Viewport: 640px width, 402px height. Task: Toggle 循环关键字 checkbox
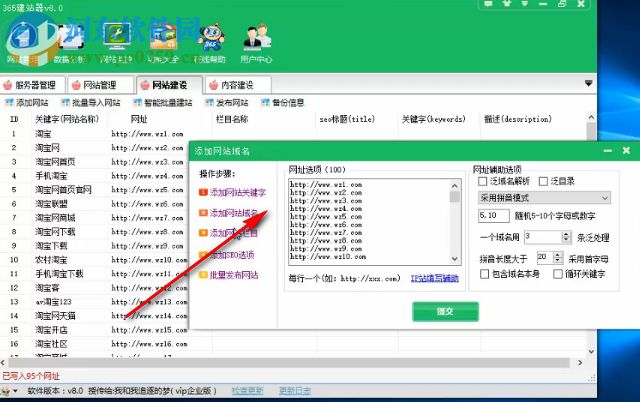[558, 274]
